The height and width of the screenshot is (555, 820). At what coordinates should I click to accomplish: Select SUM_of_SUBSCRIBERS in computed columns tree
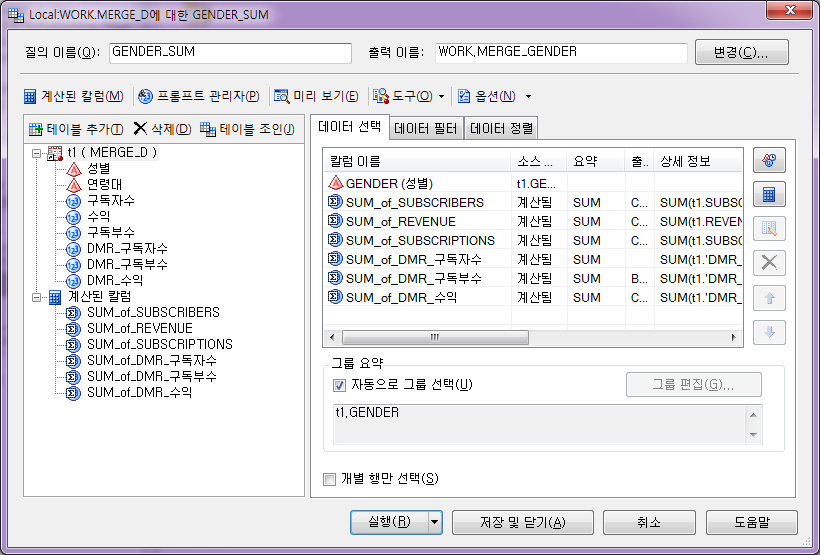click(x=153, y=312)
